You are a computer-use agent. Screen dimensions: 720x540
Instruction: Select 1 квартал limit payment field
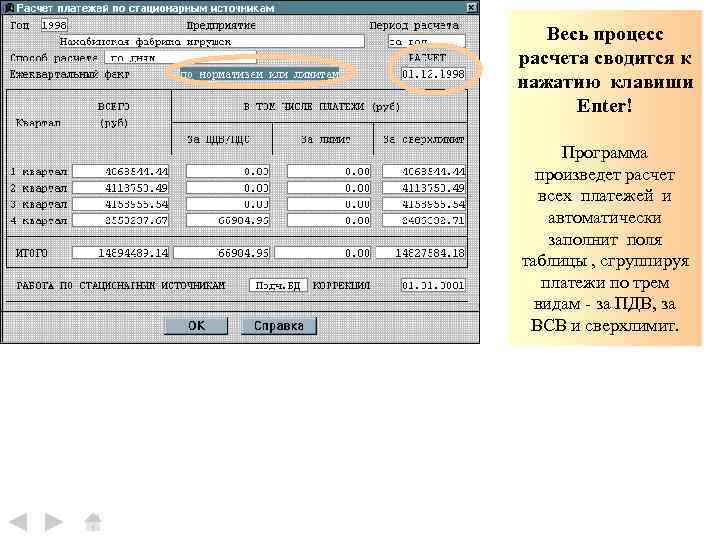[329, 172]
